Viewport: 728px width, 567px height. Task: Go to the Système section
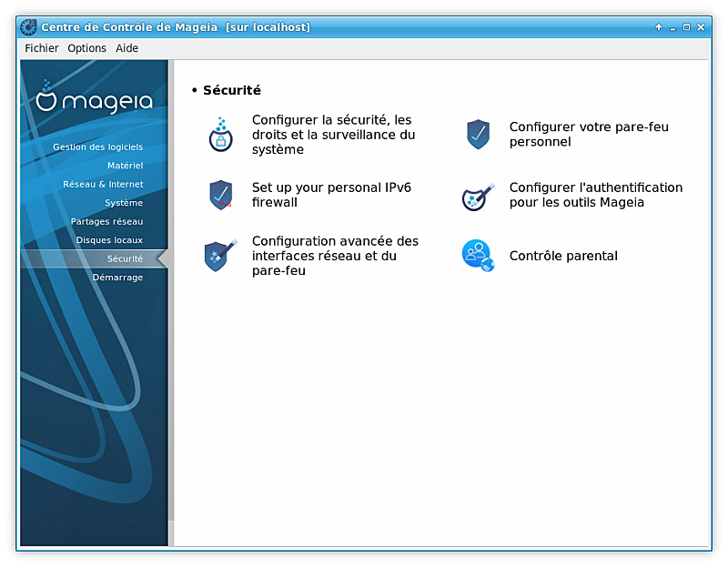(124, 203)
